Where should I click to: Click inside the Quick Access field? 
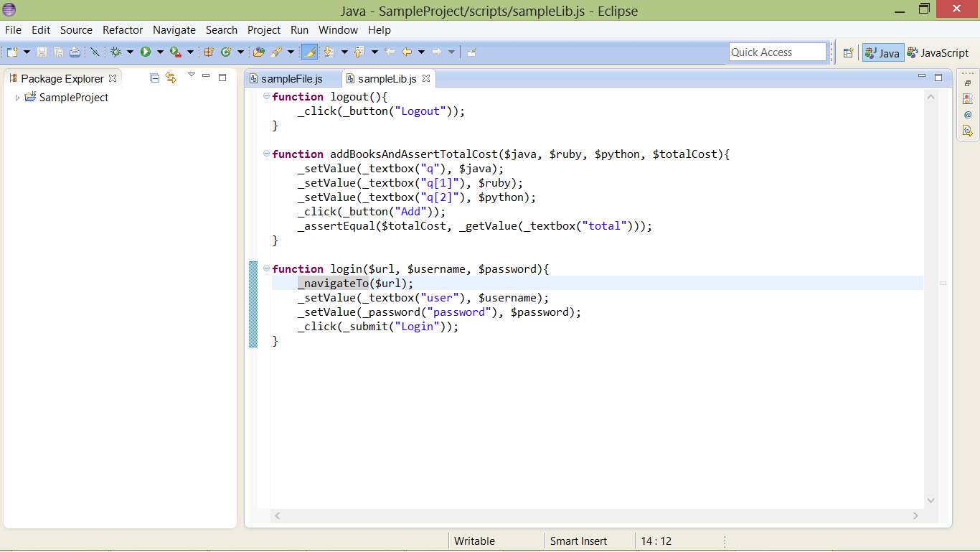[777, 51]
